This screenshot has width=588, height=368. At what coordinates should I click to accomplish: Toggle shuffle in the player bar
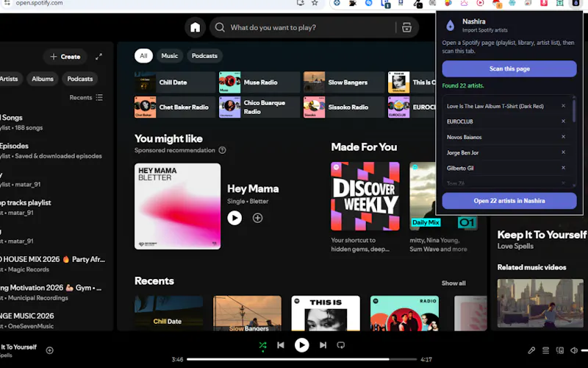click(262, 345)
